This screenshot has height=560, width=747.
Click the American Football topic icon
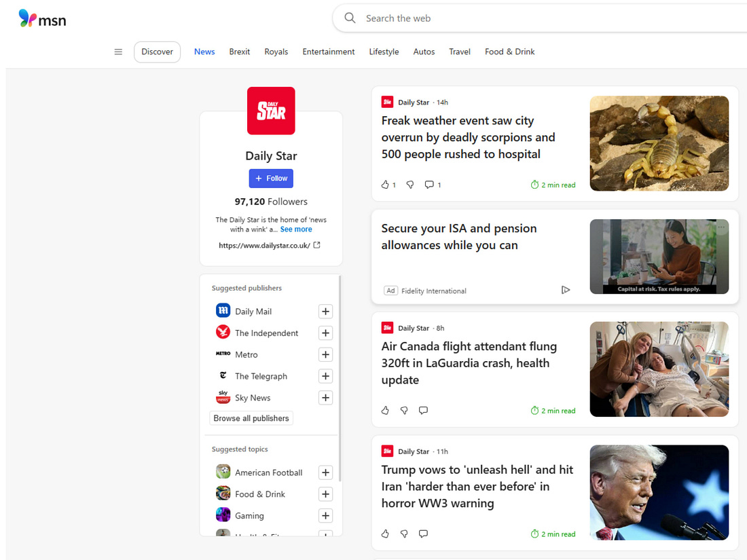click(223, 472)
